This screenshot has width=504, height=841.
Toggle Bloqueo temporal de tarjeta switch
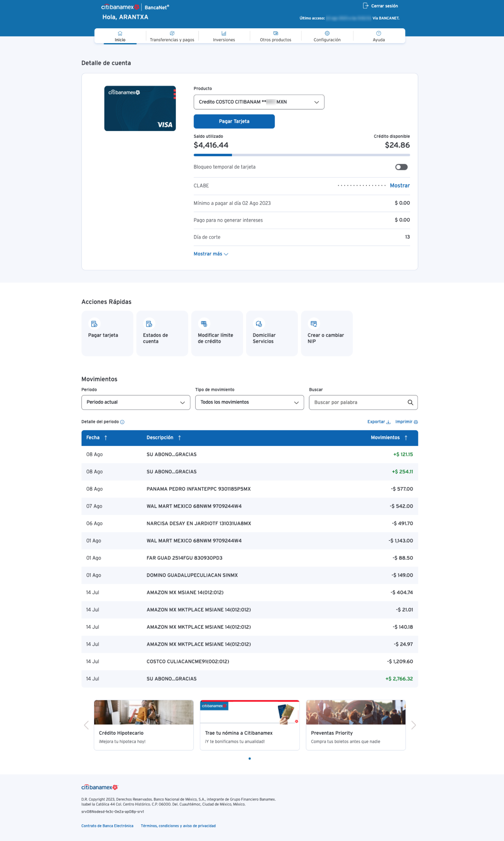pos(401,167)
